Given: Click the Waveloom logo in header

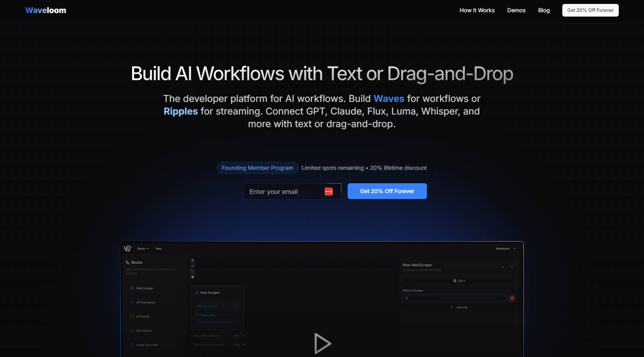Looking at the screenshot, I should click(46, 10).
